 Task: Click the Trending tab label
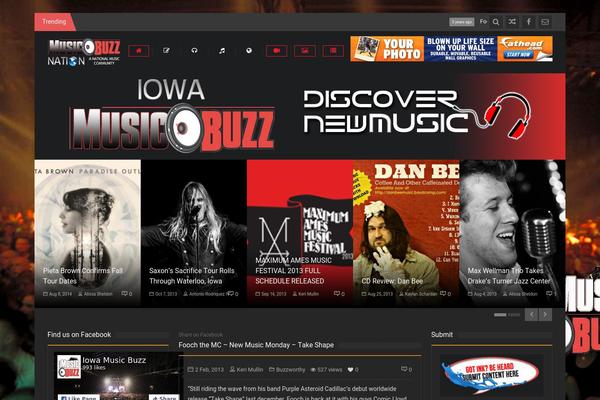coord(54,22)
